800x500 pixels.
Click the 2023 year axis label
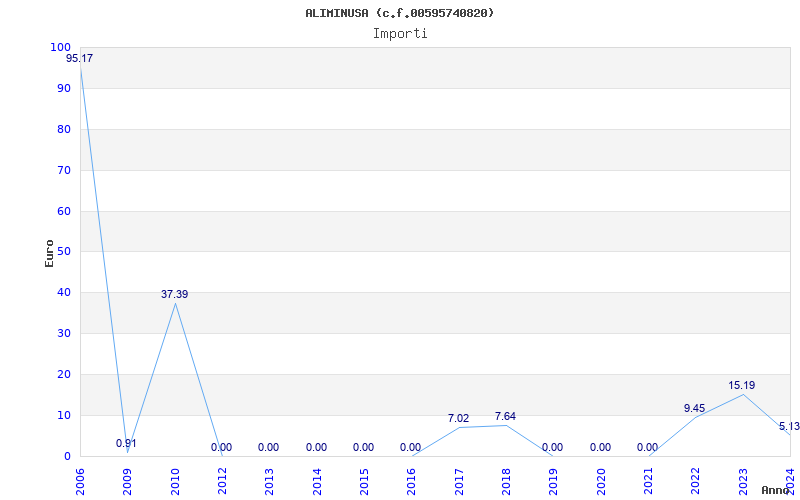pos(743,482)
